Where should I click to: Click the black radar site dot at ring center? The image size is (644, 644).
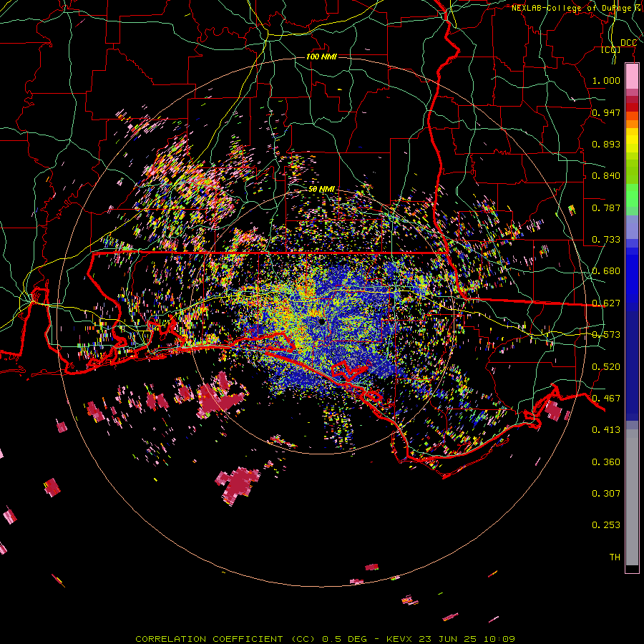322,321
